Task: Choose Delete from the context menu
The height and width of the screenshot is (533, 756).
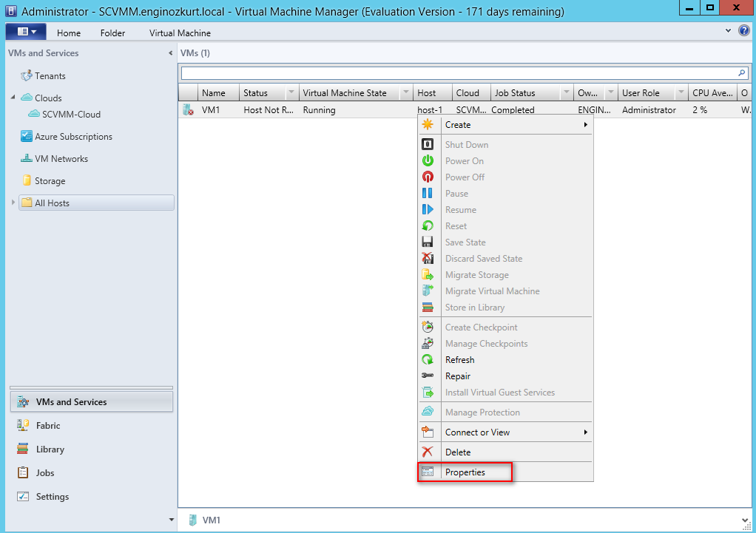Action: pos(506,452)
